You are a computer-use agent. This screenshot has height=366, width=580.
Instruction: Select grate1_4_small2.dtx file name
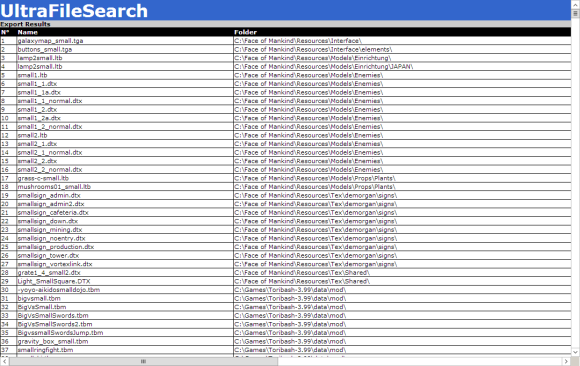click(49, 273)
